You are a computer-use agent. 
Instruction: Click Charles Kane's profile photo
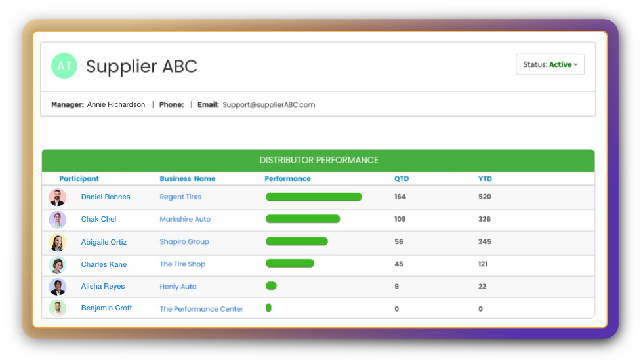click(x=58, y=265)
